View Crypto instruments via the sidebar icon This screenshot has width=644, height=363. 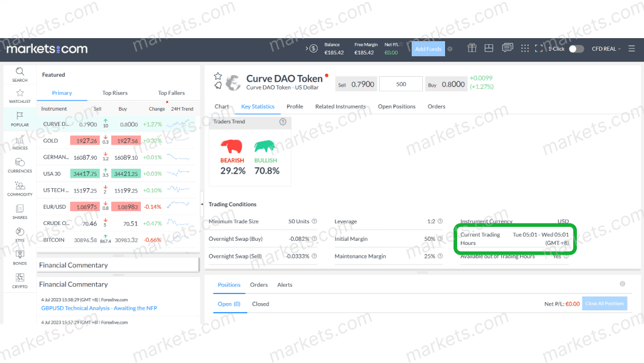pos(19,281)
